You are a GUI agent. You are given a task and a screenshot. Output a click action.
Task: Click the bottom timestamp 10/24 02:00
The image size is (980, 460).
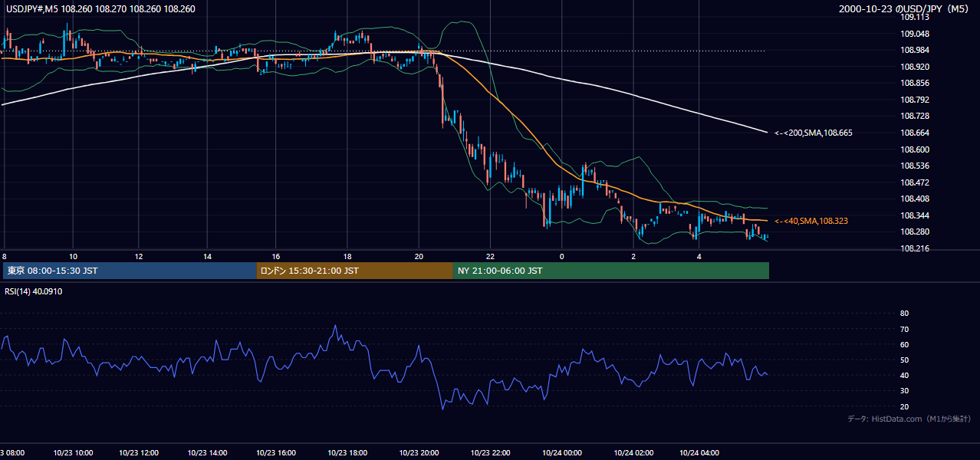click(x=633, y=453)
